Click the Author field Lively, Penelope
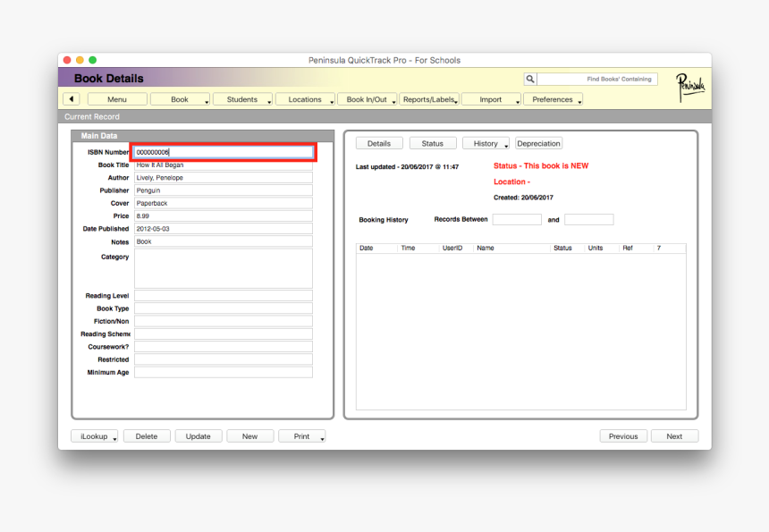The width and height of the screenshot is (769, 532). [224, 178]
